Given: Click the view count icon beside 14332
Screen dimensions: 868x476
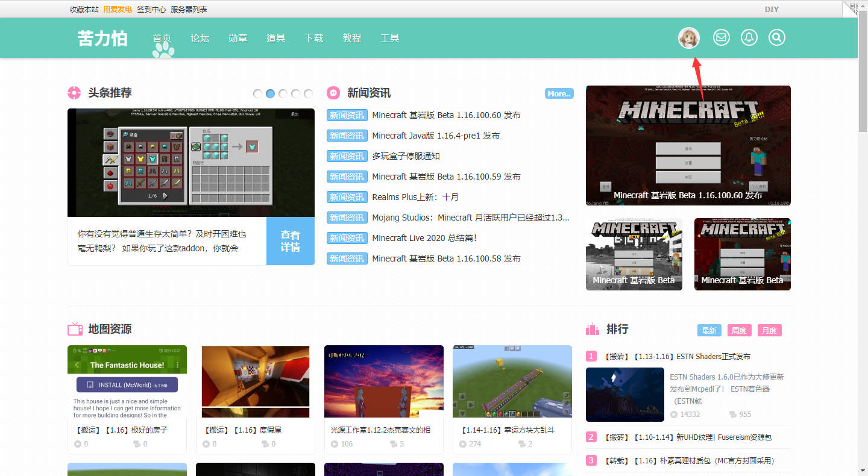Looking at the screenshot, I should point(674,415).
